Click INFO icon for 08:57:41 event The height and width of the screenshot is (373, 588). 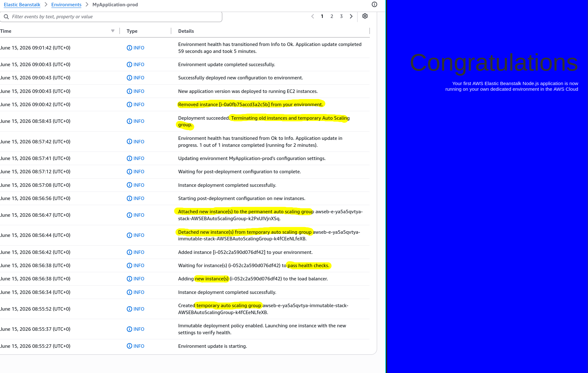pyautogui.click(x=129, y=158)
